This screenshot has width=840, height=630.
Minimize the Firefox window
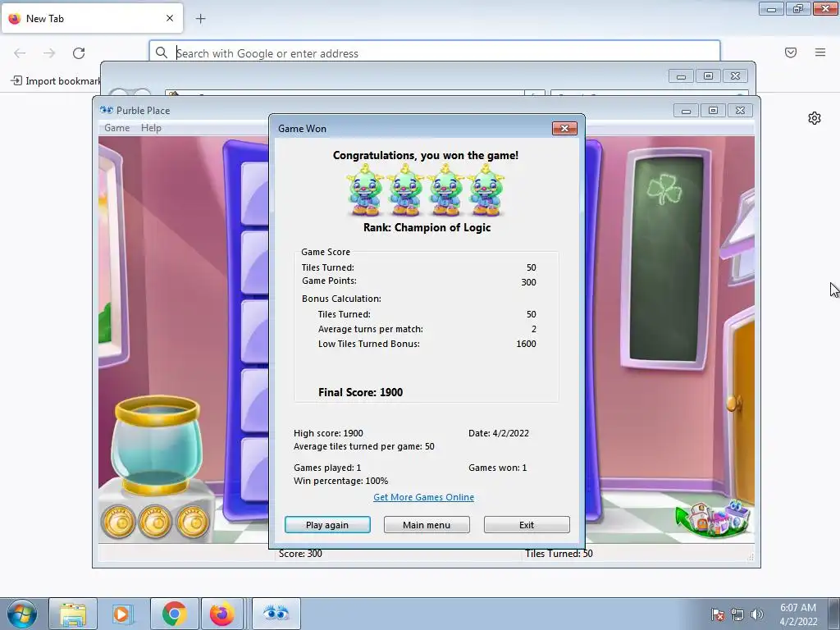coord(771,8)
